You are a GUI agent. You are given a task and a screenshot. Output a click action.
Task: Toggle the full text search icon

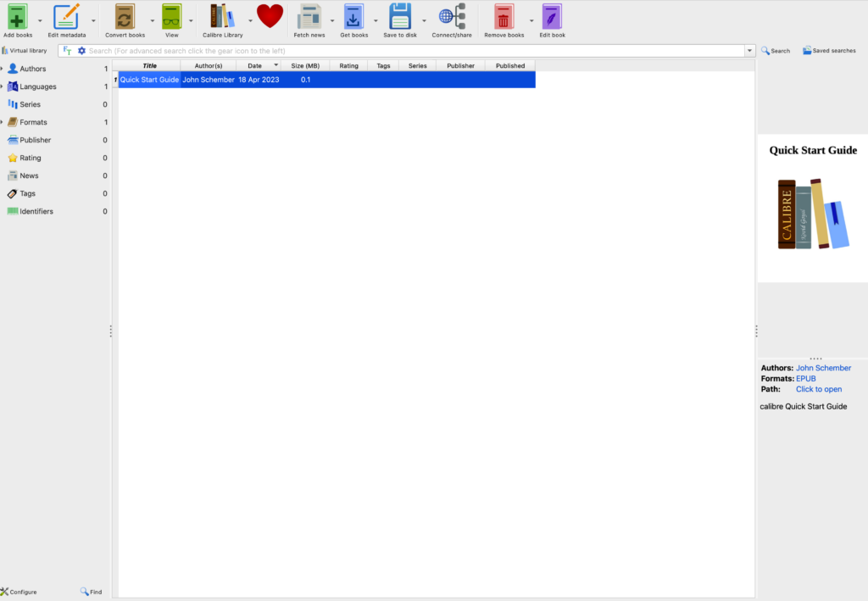pyautogui.click(x=68, y=51)
